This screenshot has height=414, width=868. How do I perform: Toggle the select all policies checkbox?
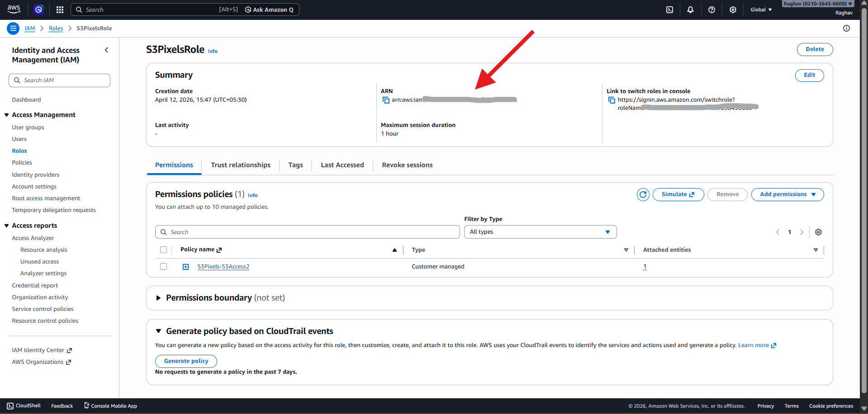163,250
